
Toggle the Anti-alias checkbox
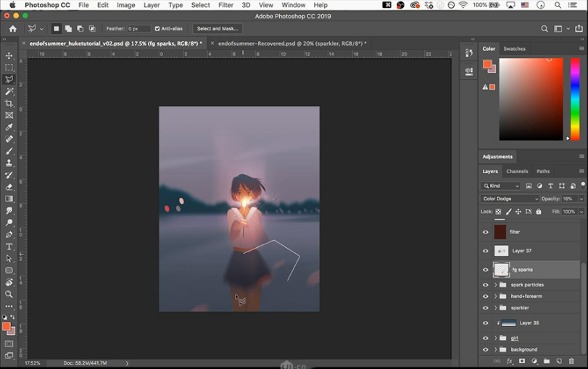[157, 29]
